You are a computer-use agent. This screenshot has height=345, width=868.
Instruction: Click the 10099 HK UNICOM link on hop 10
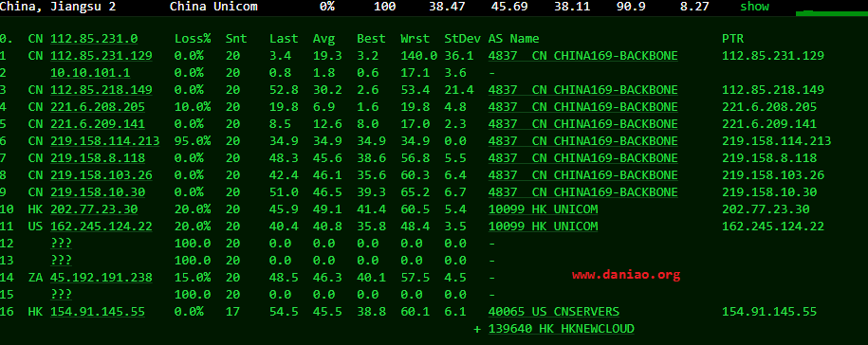(x=543, y=209)
